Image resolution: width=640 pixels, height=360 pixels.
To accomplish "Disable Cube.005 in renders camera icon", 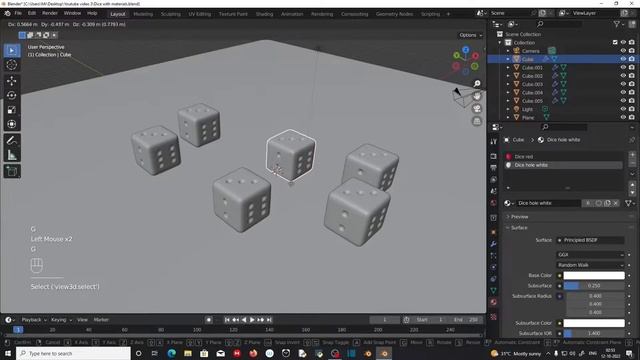I will [632, 101].
